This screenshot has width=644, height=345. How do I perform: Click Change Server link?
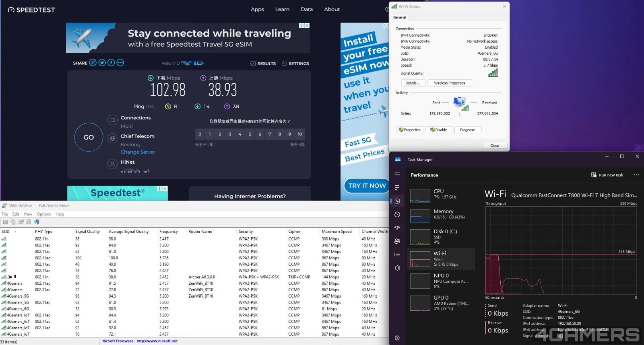click(x=138, y=152)
